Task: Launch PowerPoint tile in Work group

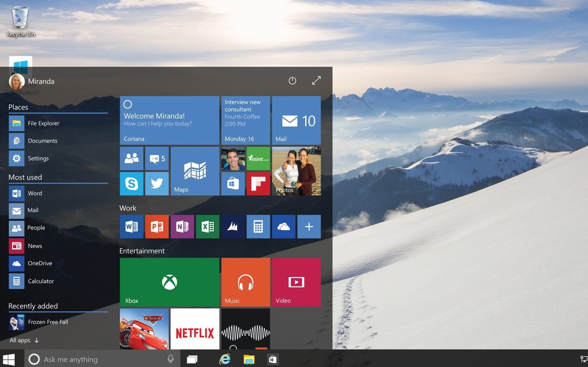Action: coord(157,226)
